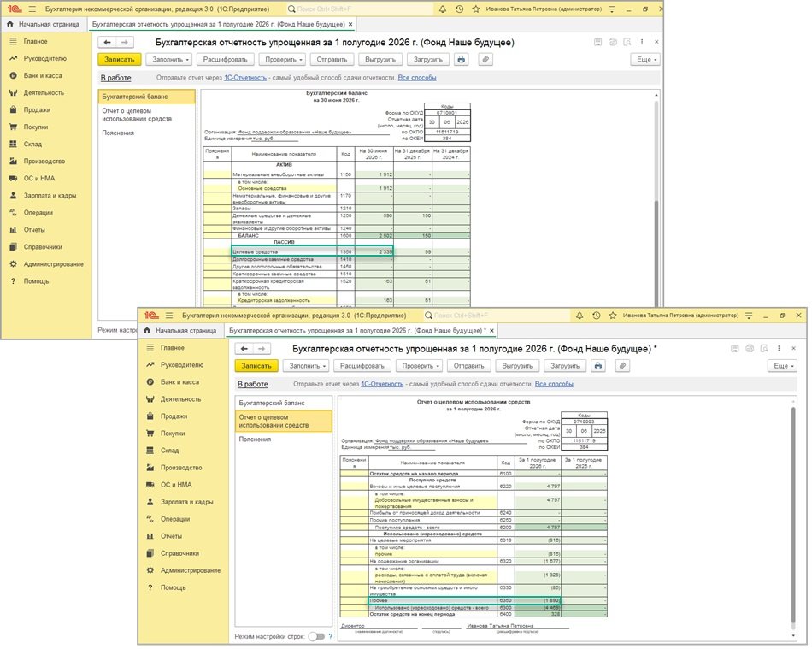Open Заполнить dropdown in the front window
The width and height of the screenshot is (812, 649).
coord(308,366)
